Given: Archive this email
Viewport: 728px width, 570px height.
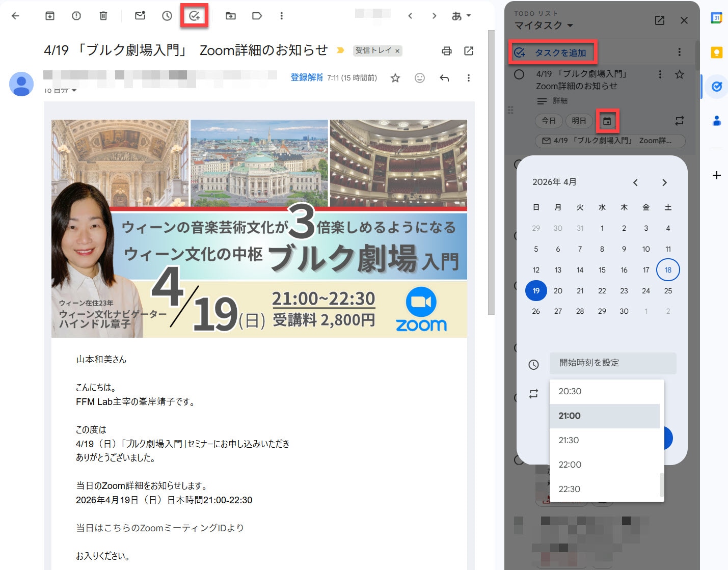Looking at the screenshot, I should pos(50,16).
